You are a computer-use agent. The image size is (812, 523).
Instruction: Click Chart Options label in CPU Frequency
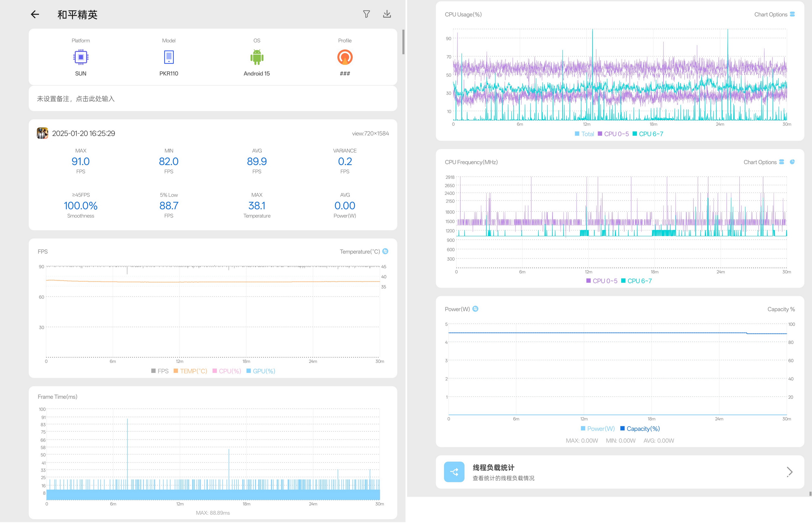click(x=760, y=162)
